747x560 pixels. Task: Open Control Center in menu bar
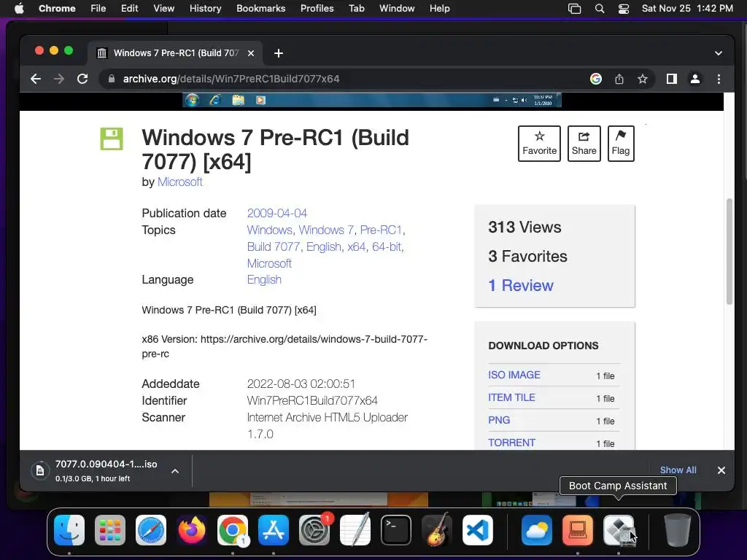[623, 9]
